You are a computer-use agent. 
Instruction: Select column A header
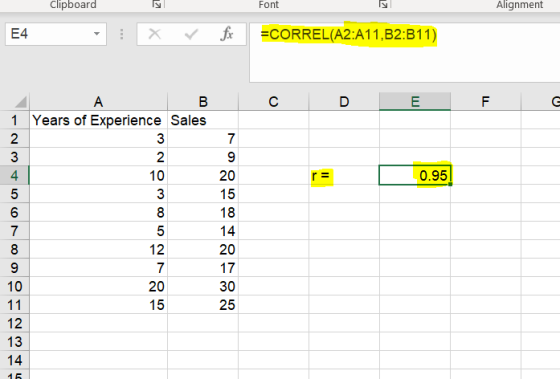coord(99,102)
